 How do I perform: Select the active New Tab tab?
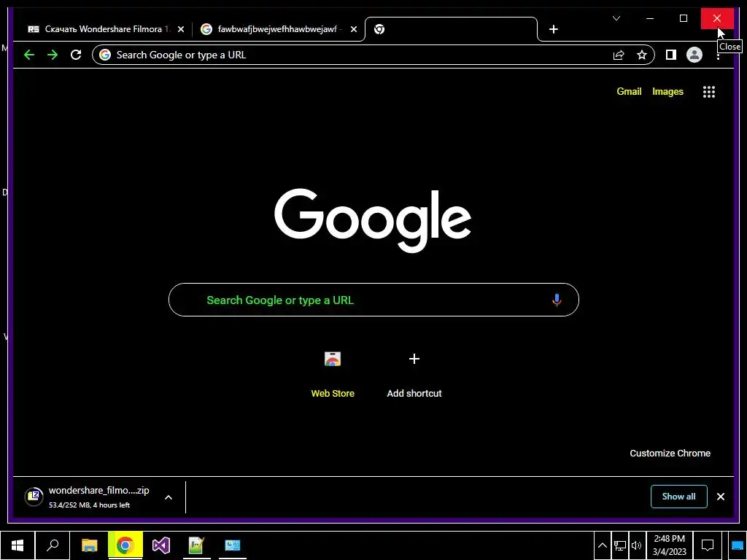[x=451, y=29]
